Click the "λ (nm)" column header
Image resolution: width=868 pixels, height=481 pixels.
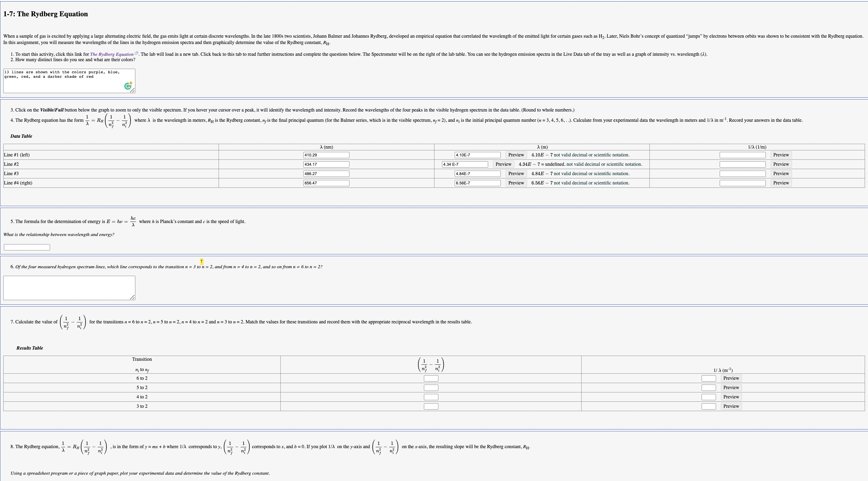(x=326, y=147)
